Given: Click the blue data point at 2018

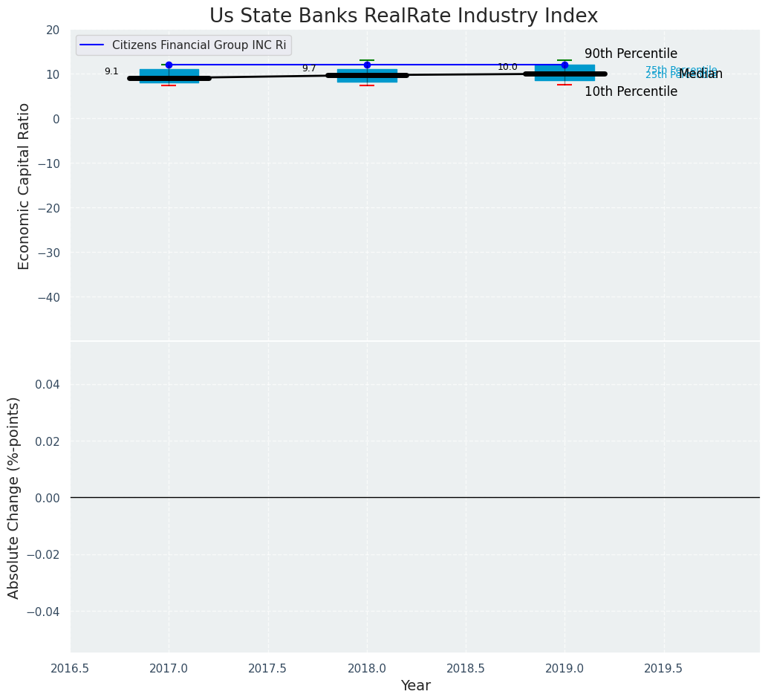Looking at the screenshot, I should pos(367,65).
